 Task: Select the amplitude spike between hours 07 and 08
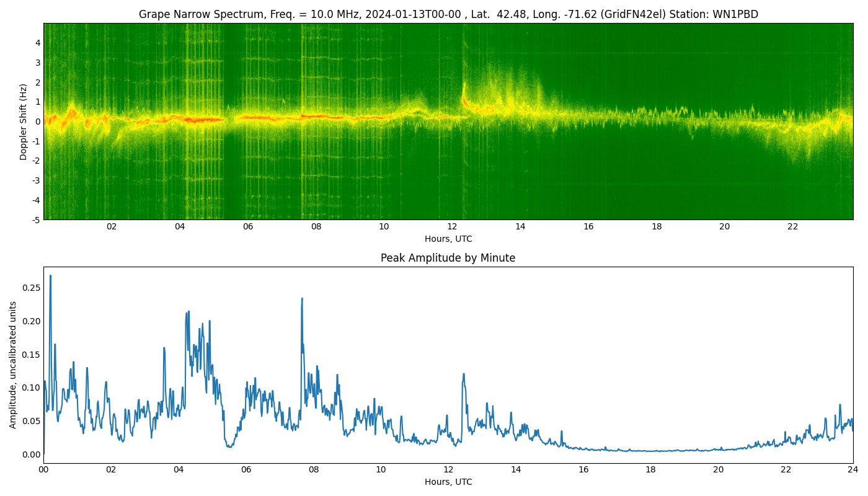tap(302, 299)
